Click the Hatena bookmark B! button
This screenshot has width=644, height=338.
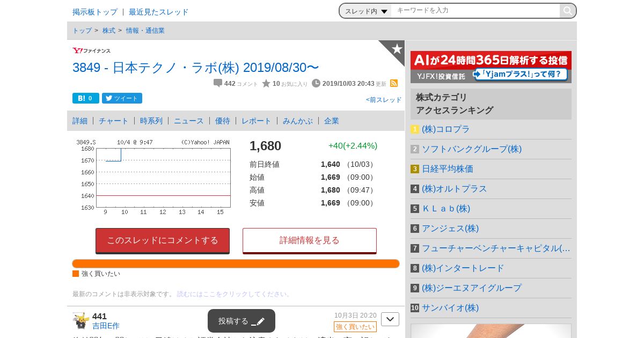(x=86, y=98)
